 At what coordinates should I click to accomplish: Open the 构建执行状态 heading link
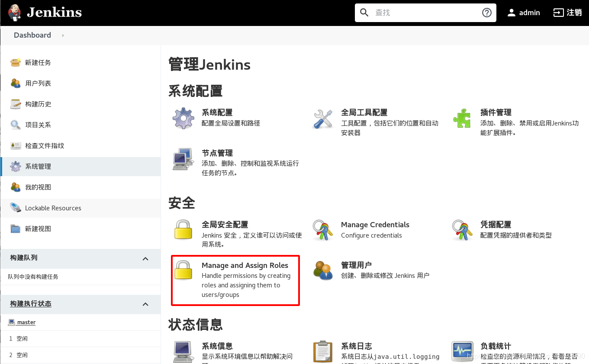click(31, 304)
